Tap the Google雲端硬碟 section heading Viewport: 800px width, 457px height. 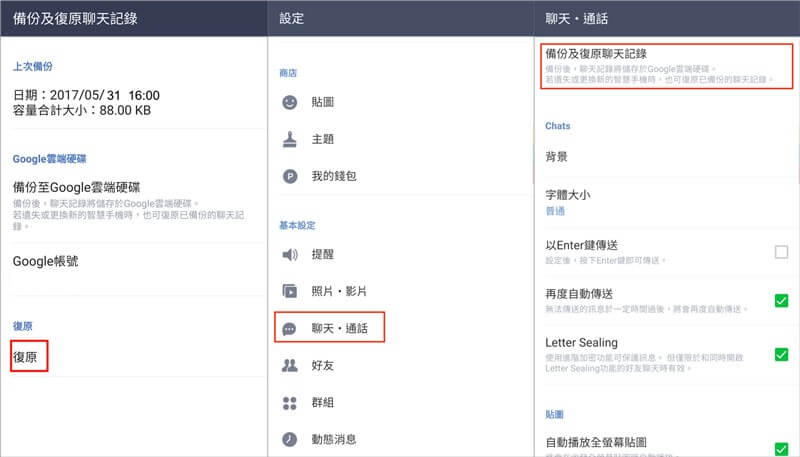click(49, 159)
